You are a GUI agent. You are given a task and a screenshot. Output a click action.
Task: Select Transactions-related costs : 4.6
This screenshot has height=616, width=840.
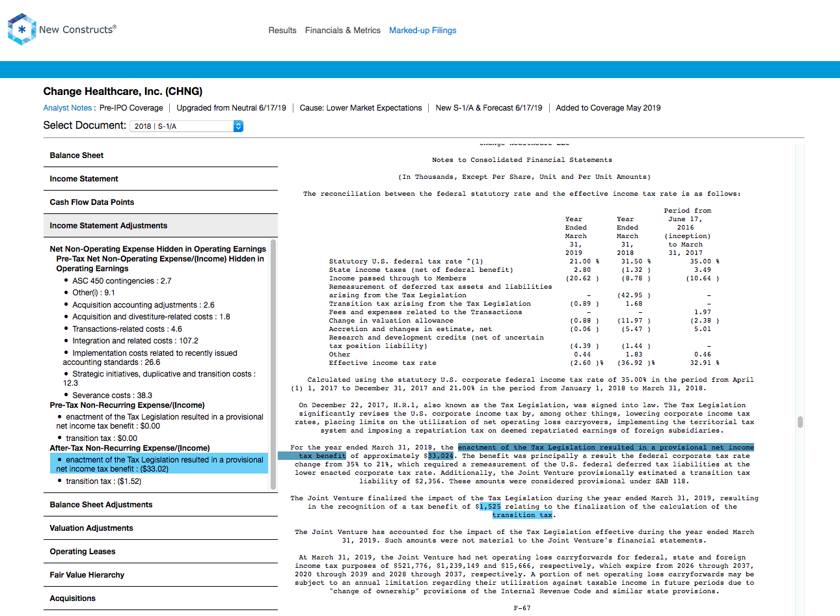[x=127, y=329]
